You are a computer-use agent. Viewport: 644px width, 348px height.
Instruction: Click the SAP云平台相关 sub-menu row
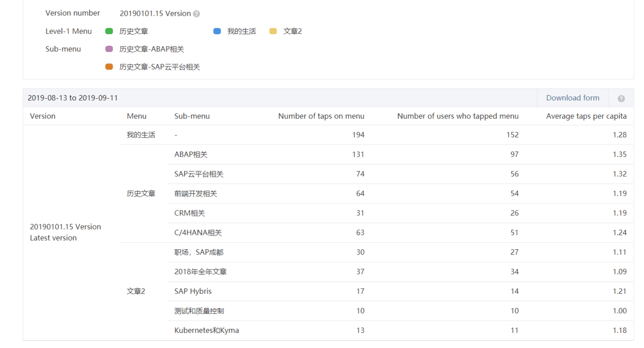(x=400, y=174)
